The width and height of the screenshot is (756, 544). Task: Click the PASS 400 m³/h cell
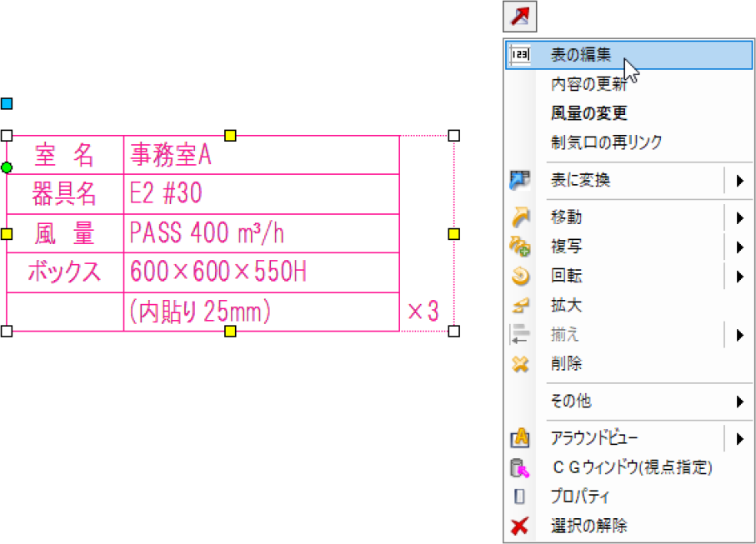click(262, 233)
